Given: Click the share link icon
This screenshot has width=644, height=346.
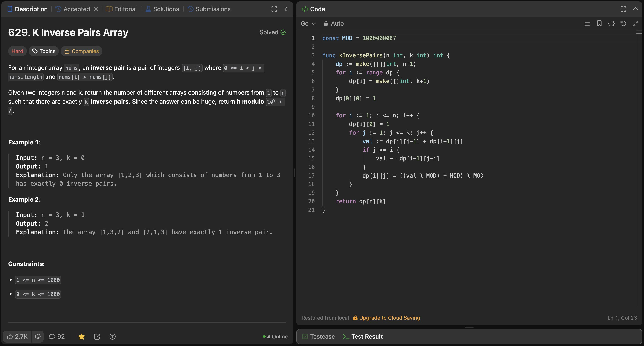Looking at the screenshot, I should 97,337.
